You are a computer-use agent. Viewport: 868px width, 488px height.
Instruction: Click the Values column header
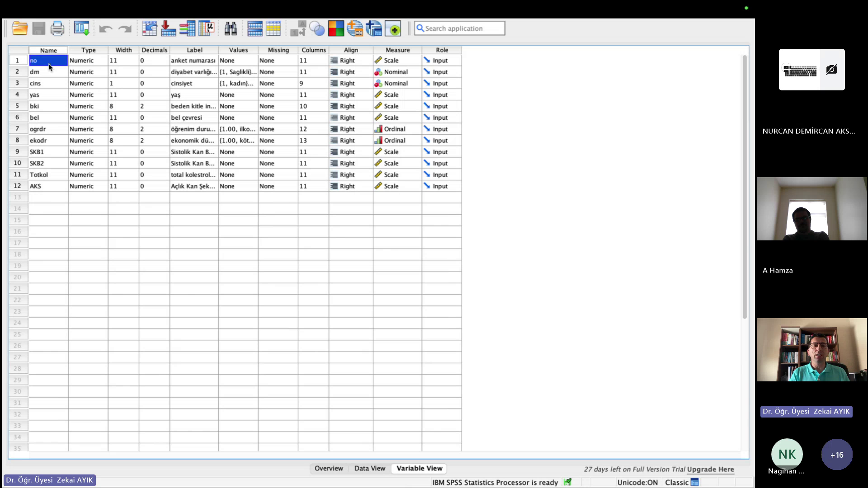(x=238, y=50)
